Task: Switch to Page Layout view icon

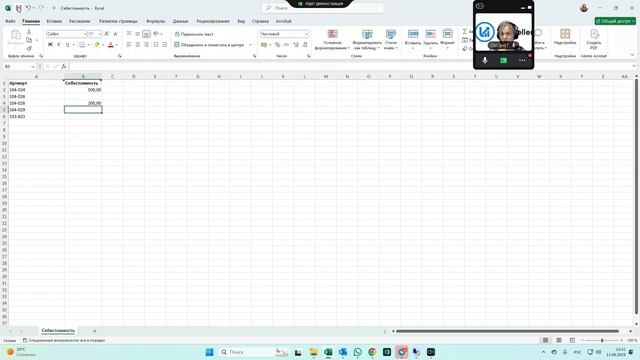Action: tap(559, 340)
